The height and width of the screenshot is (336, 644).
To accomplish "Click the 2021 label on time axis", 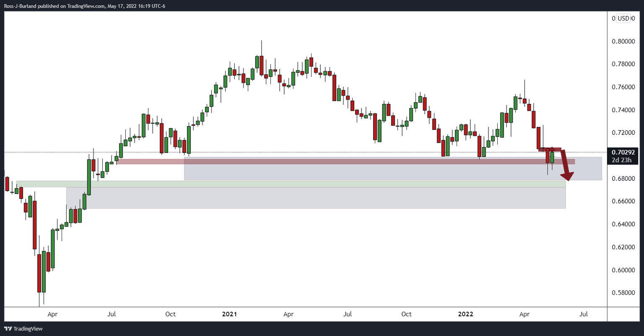I will point(230,314).
